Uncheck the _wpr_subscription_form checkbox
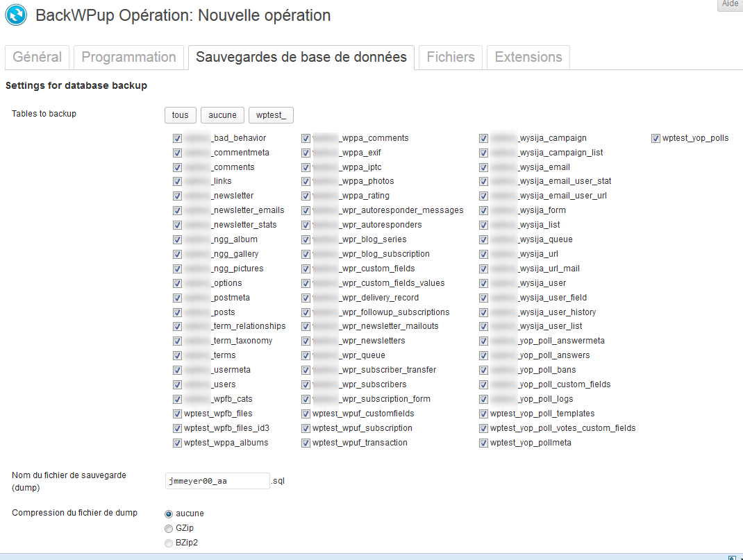The image size is (743, 560). tap(306, 400)
